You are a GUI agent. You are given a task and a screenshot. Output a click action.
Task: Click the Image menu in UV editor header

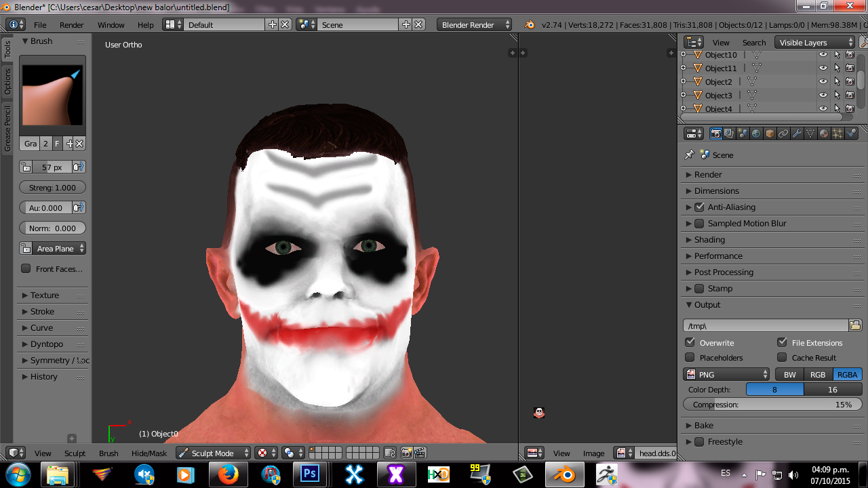point(593,453)
